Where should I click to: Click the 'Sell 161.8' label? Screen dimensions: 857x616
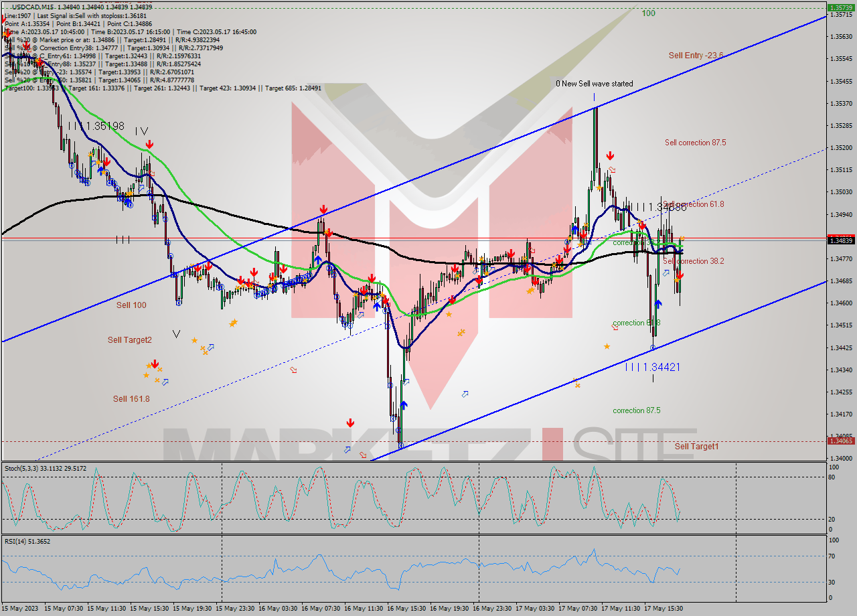tap(131, 399)
